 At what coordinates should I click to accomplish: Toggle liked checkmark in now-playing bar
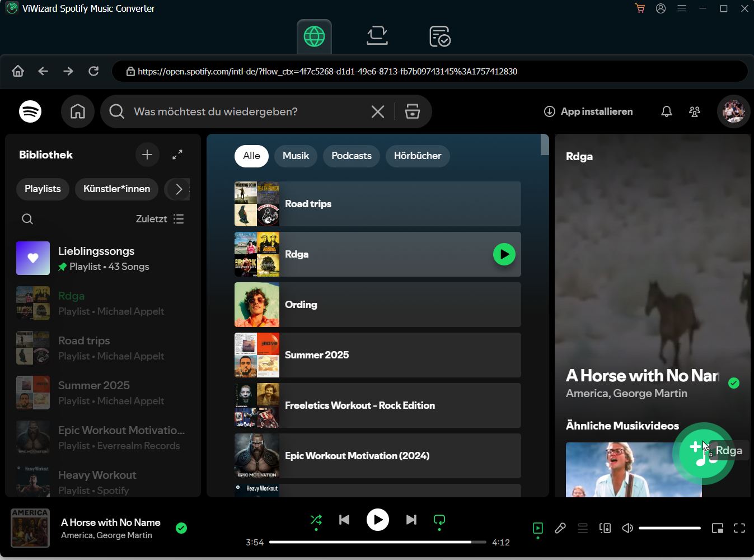coord(181,528)
